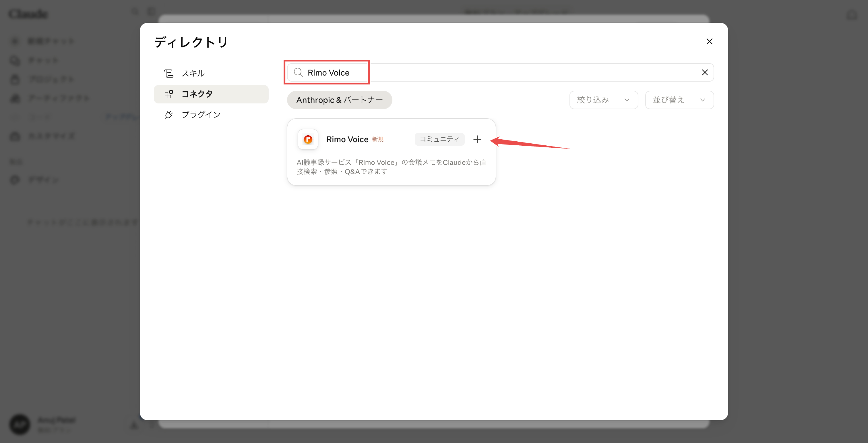Open the Rimo Voice connector title
Viewport: 868px width, 443px height.
[347, 139]
